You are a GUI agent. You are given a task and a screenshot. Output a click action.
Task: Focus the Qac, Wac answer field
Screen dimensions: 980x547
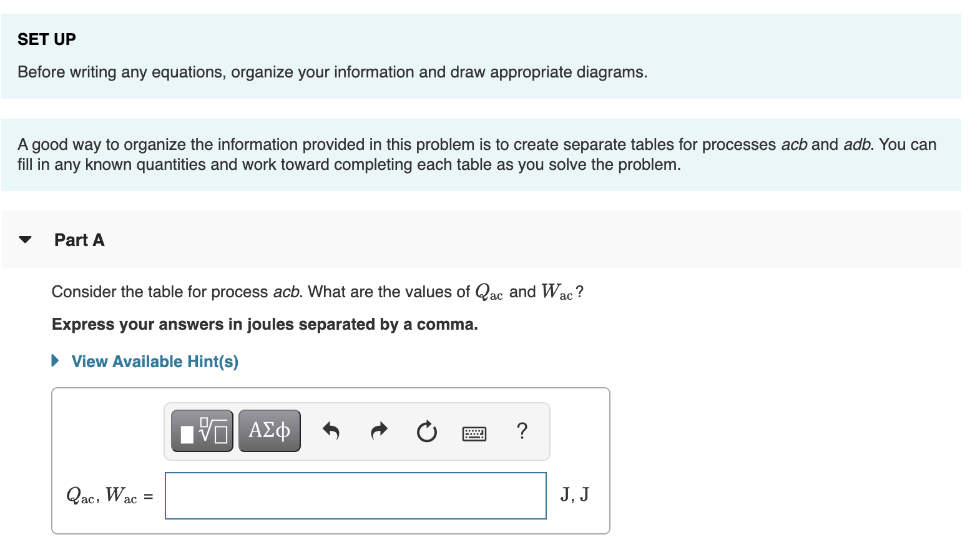(x=356, y=496)
